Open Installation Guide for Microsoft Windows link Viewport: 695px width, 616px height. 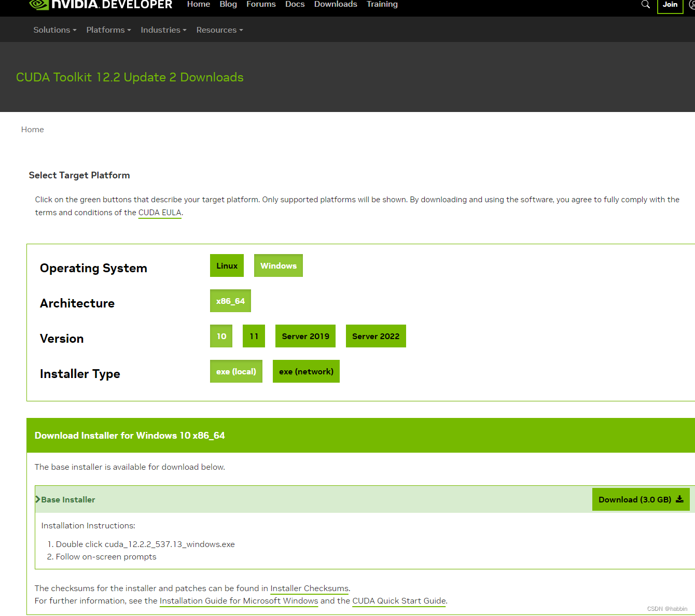(x=239, y=601)
